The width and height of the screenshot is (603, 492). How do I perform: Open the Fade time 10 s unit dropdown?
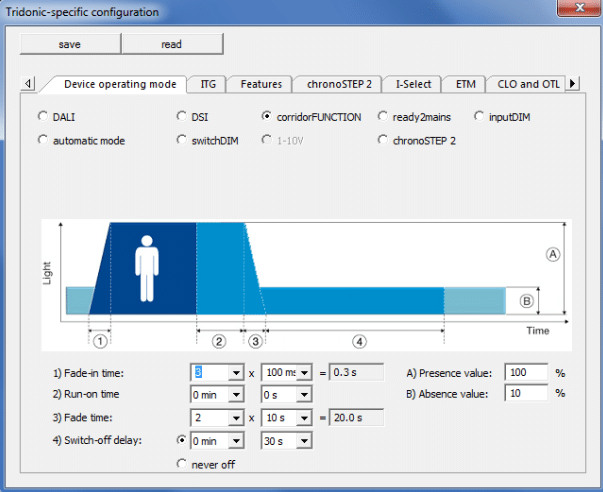click(x=304, y=418)
